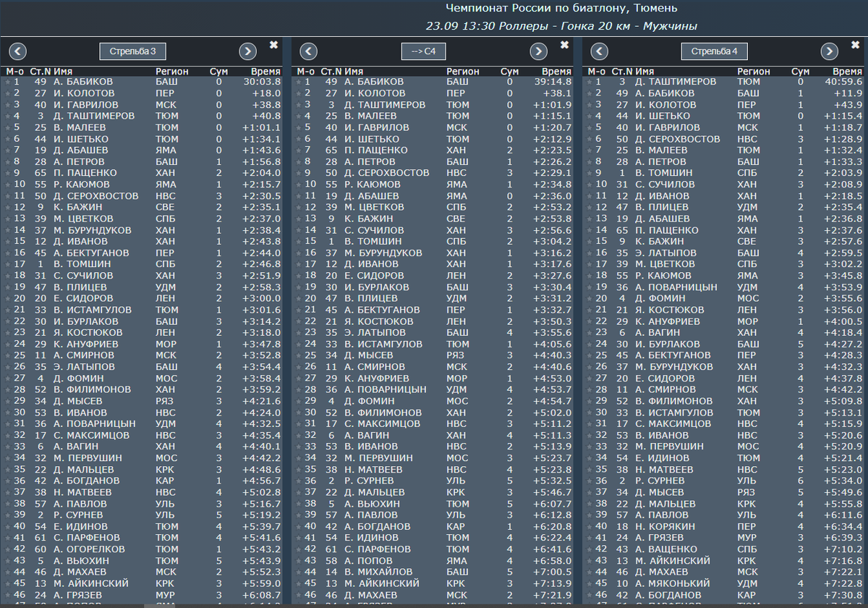Click the race title 'Чемпионат России по биатлону, Тюмень'
This screenshot has width=868, height=608.
point(561,9)
